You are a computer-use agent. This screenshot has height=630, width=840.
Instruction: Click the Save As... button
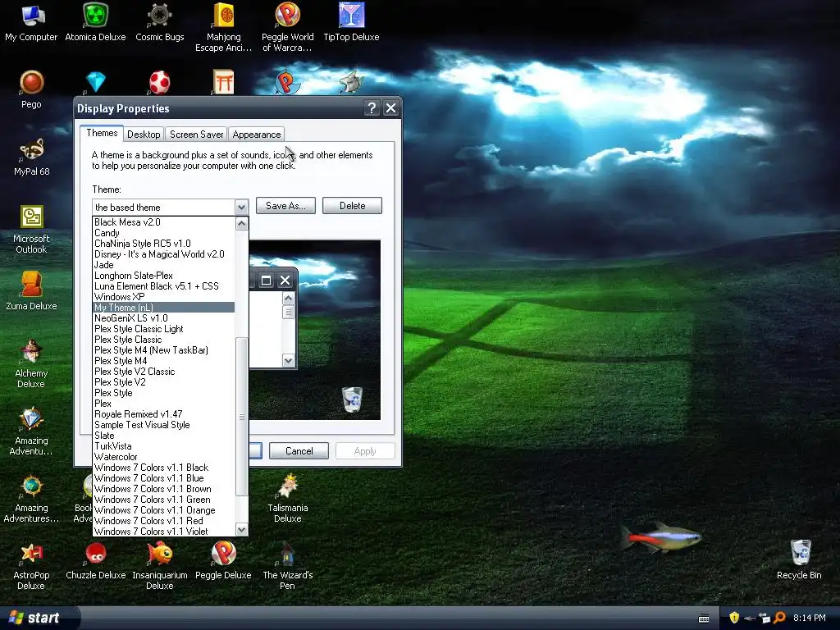[285, 206]
